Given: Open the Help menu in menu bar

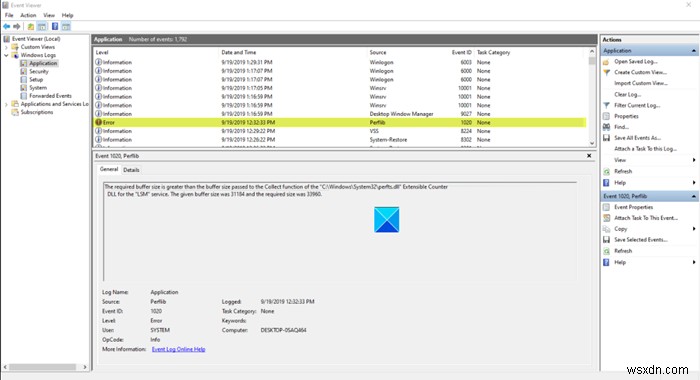Looking at the screenshot, I should 67,15.
